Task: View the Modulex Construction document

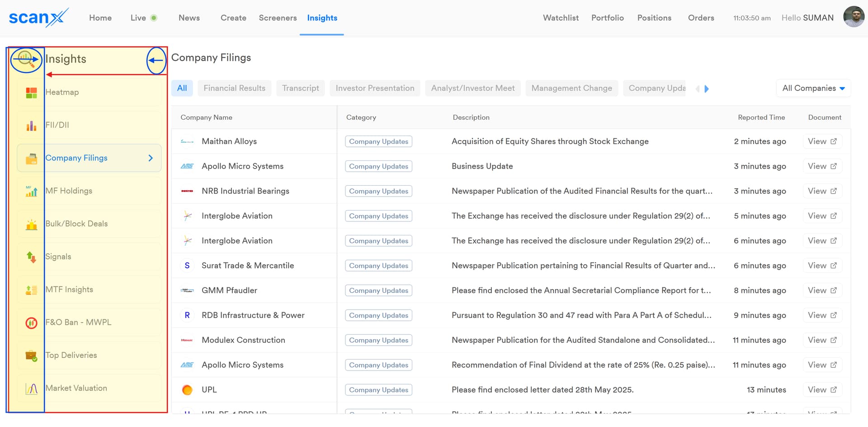Action: click(822, 340)
